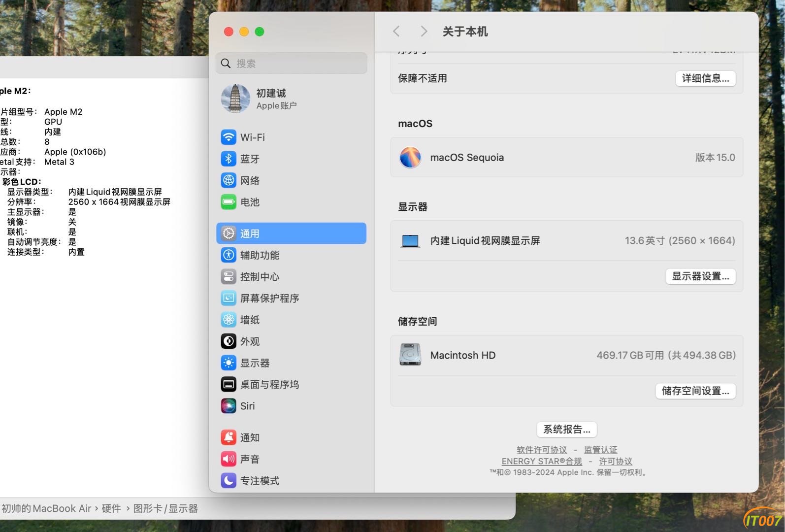This screenshot has height=532, width=785.
Task: Click 图形卡/显示器 in the path bar
Action: (x=165, y=508)
